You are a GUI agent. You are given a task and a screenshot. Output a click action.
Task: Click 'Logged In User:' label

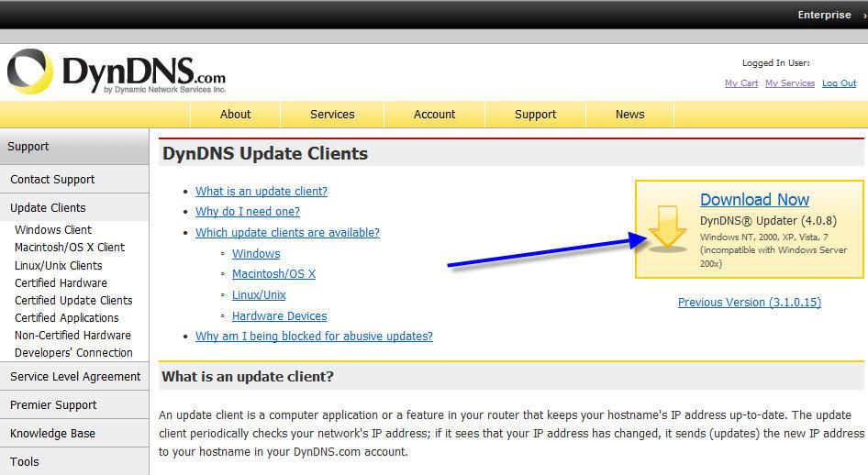click(775, 63)
